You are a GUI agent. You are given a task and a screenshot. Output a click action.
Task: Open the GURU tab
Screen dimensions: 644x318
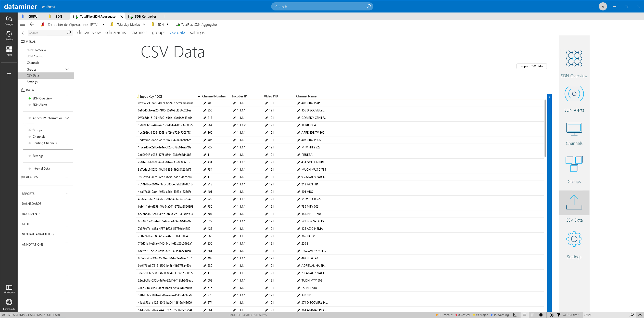click(x=33, y=16)
